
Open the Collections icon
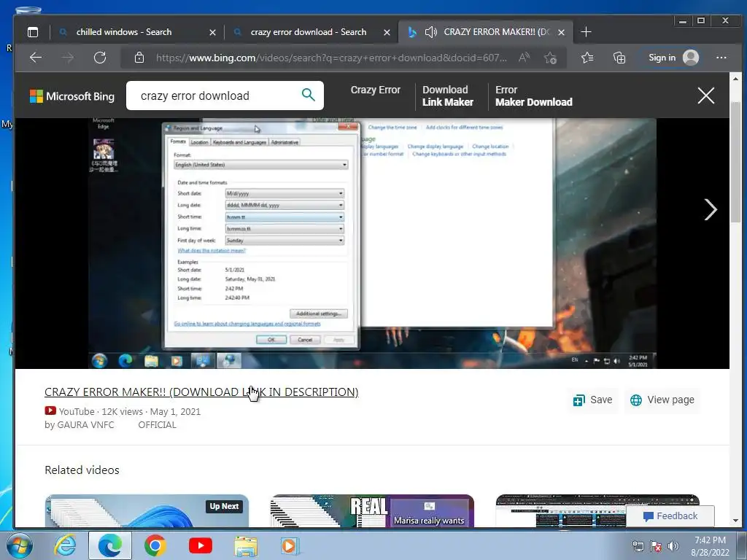tap(619, 58)
